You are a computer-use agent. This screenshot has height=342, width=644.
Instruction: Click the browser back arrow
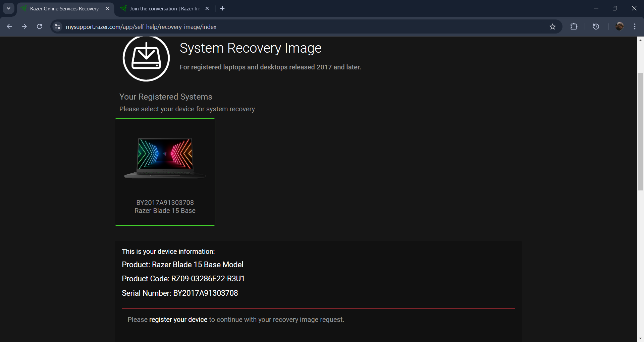9,26
